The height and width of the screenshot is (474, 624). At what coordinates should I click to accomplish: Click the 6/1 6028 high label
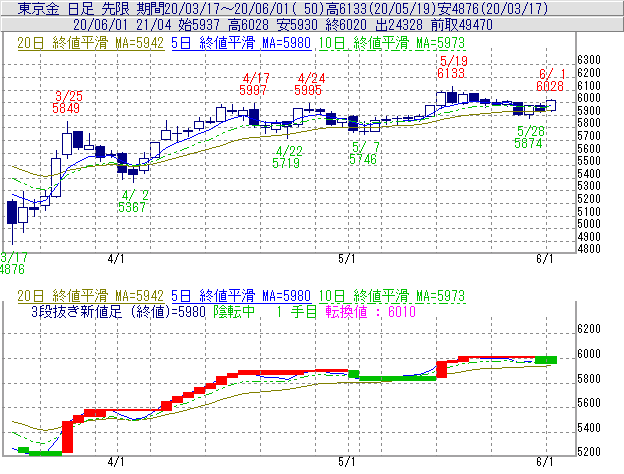tap(550, 80)
